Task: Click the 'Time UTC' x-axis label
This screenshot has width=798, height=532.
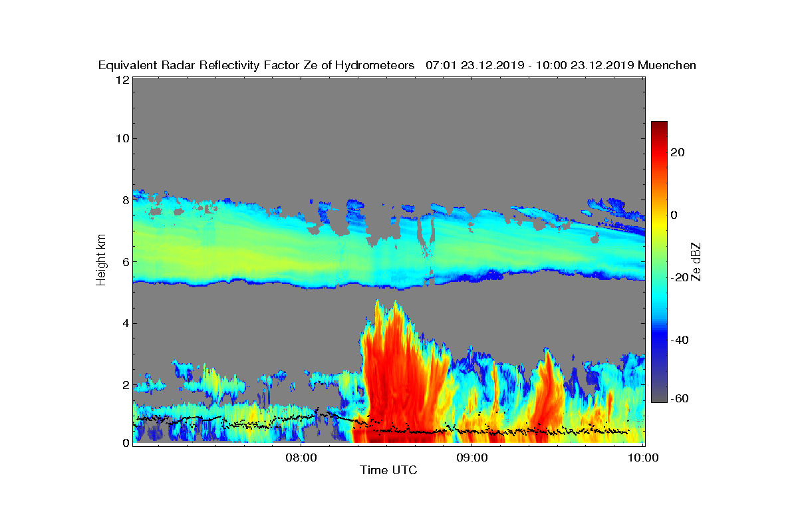Action: click(389, 470)
